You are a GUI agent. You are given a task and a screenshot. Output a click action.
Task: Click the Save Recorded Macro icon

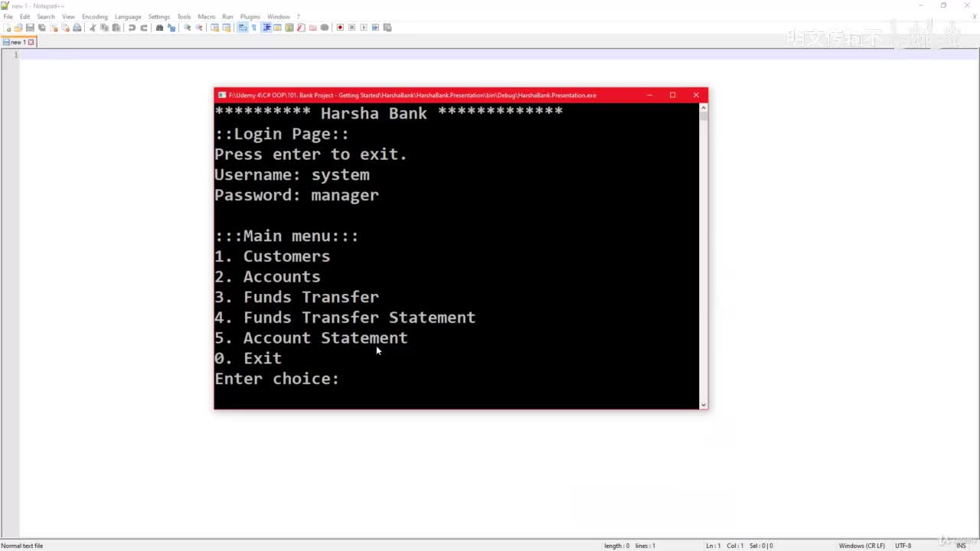coord(387,28)
